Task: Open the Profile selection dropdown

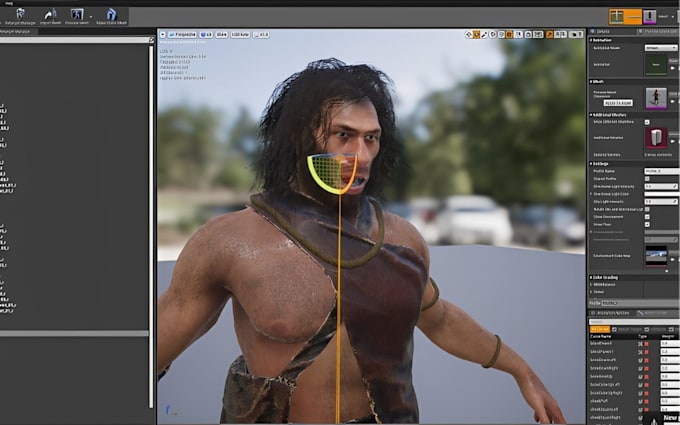Action: coord(640,303)
